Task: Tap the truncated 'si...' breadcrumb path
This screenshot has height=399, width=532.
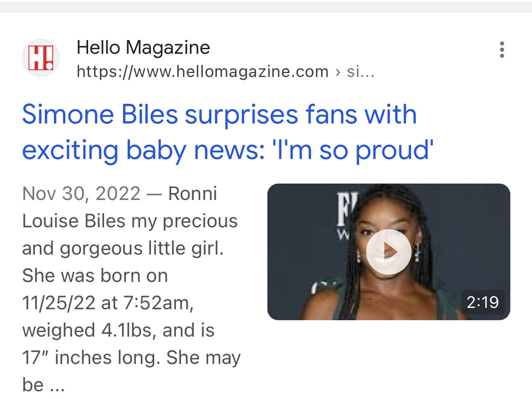Action: [360, 72]
